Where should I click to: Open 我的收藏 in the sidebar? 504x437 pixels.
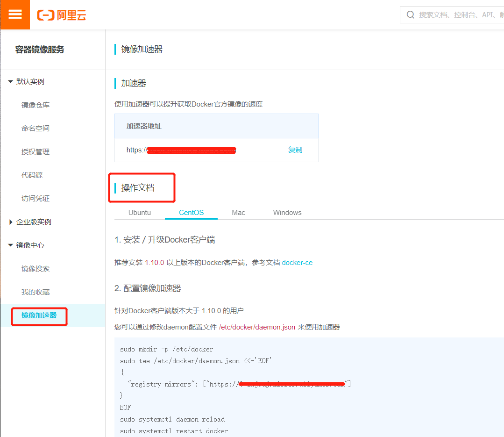(35, 292)
